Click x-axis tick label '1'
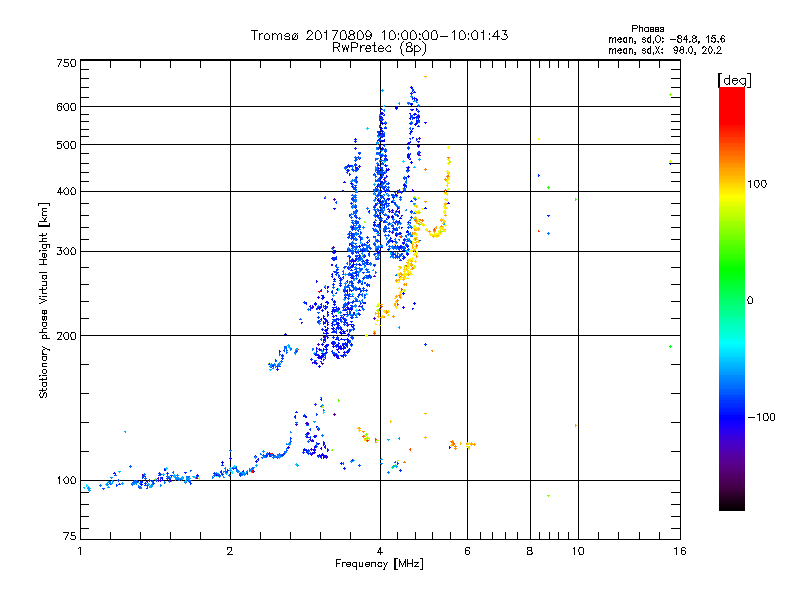Screen dimensions: 800x600 point(80,551)
